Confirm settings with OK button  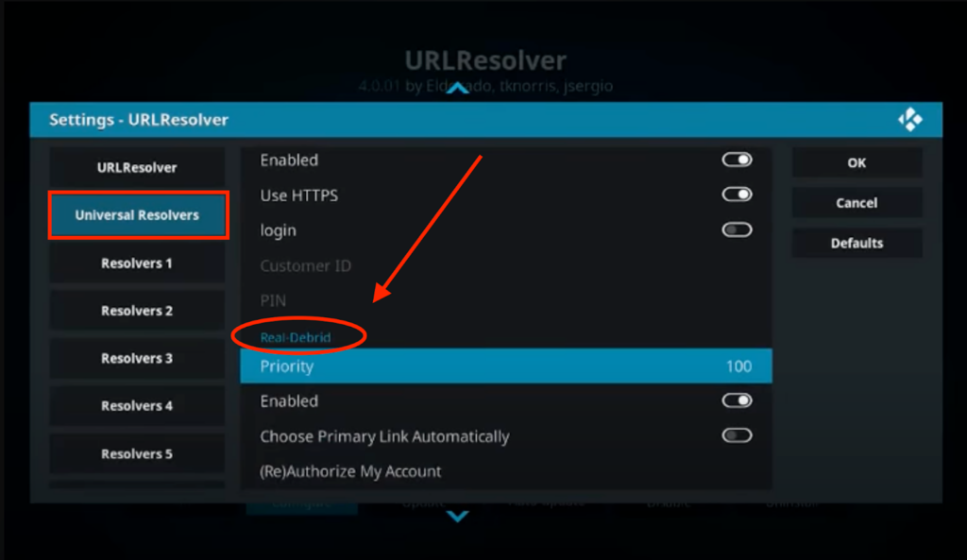point(857,162)
